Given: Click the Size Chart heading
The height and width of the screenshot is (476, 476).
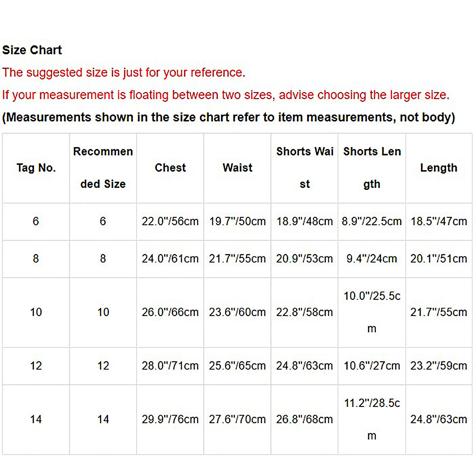Looking at the screenshot, I should click(x=32, y=50).
